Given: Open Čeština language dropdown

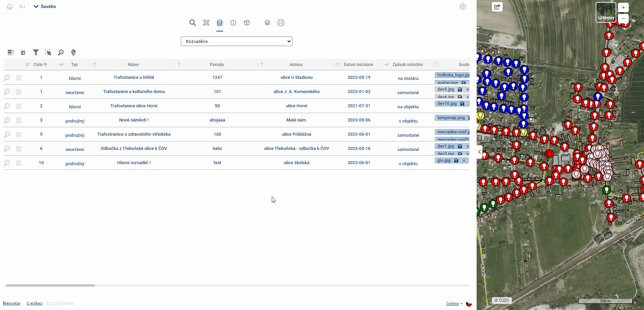Looking at the screenshot, I should pos(454,304).
